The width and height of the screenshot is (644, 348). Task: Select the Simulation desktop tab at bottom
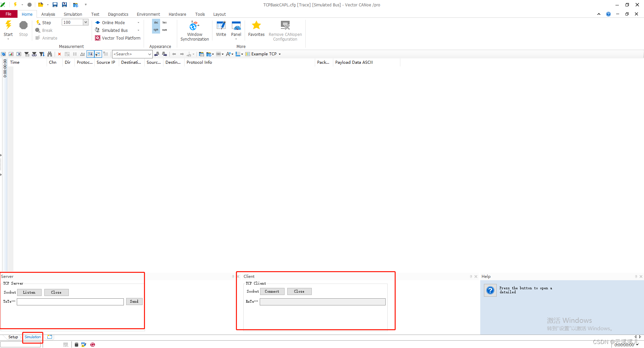point(33,337)
